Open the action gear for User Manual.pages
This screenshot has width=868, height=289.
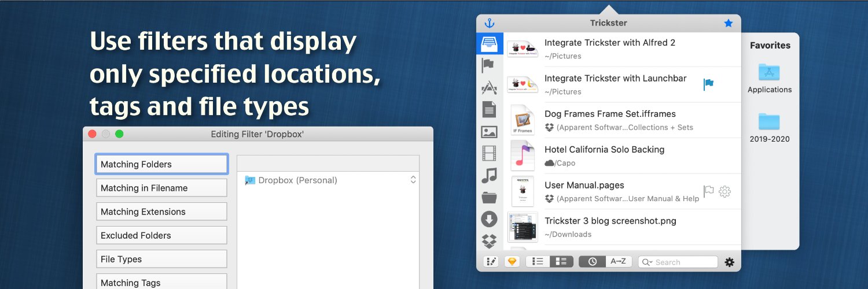(724, 191)
